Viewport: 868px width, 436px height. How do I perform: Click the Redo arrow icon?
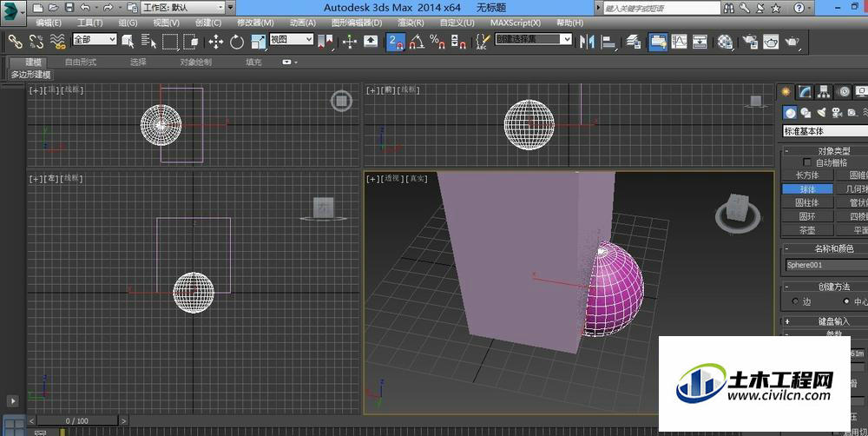click(108, 8)
